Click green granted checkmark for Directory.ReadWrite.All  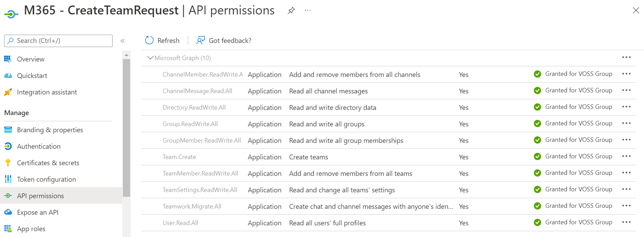[x=537, y=107]
